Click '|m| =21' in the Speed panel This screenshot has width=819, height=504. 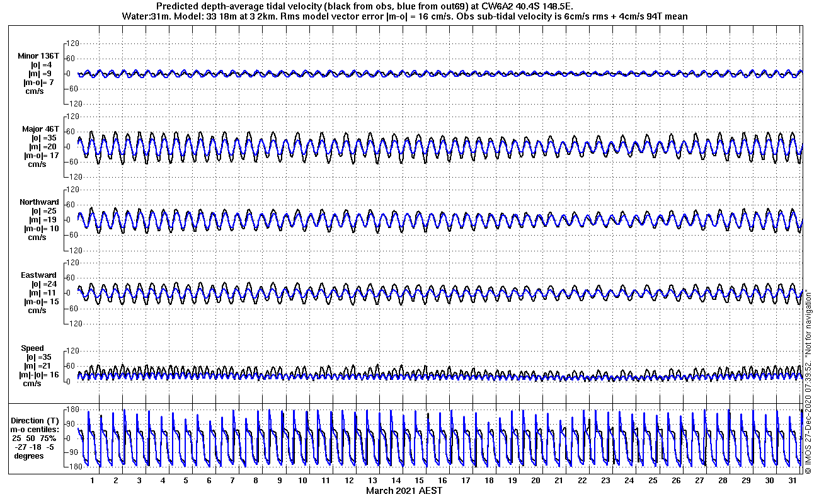[x=40, y=366]
